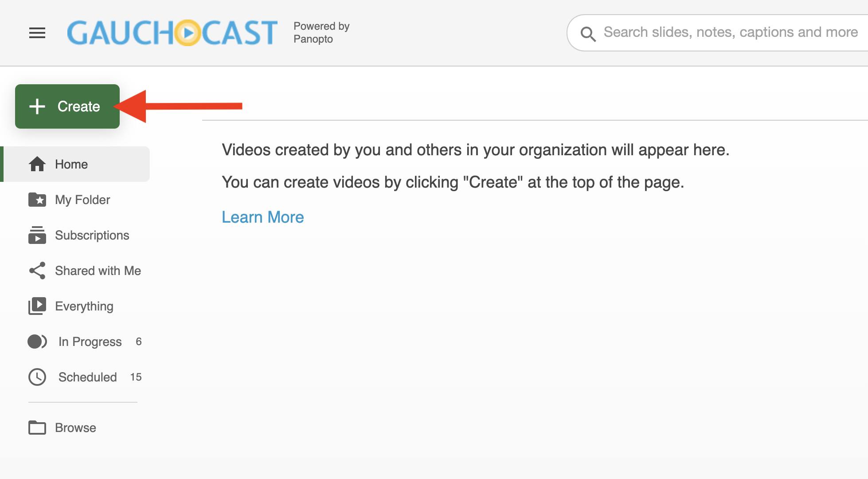Open the hamburger navigation menu
The height and width of the screenshot is (479, 868).
(37, 33)
